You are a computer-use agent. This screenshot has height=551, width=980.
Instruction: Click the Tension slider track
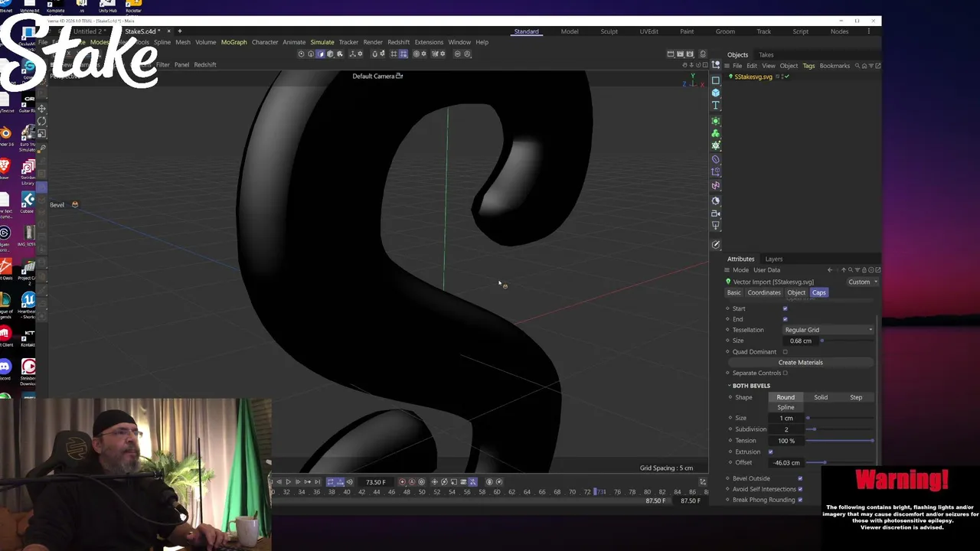pyautogui.click(x=839, y=441)
